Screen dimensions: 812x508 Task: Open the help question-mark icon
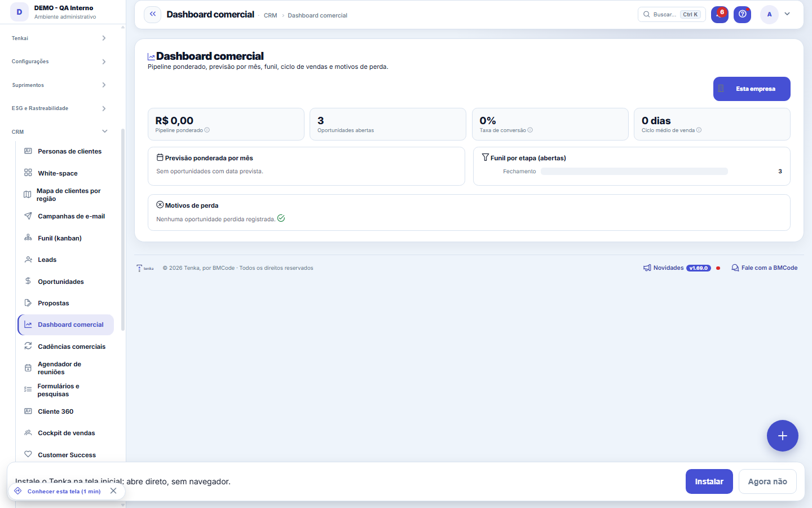[743, 14]
